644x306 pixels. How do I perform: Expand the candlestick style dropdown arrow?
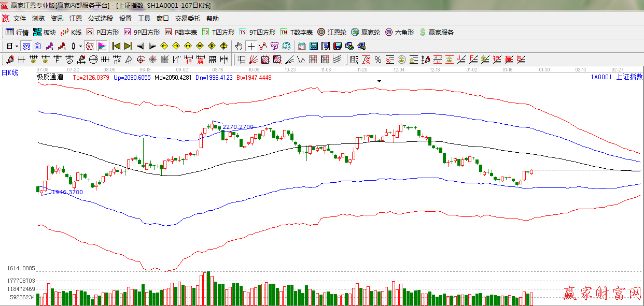point(80,46)
